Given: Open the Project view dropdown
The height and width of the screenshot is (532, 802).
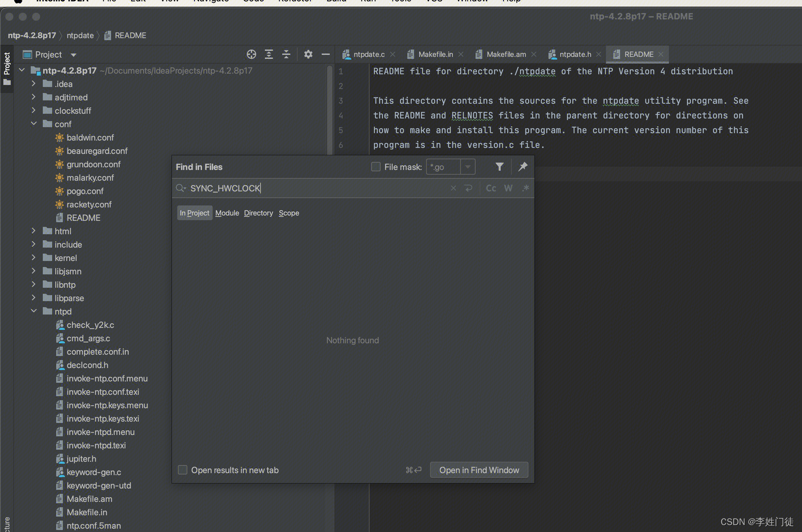Looking at the screenshot, I should (73, 55).
